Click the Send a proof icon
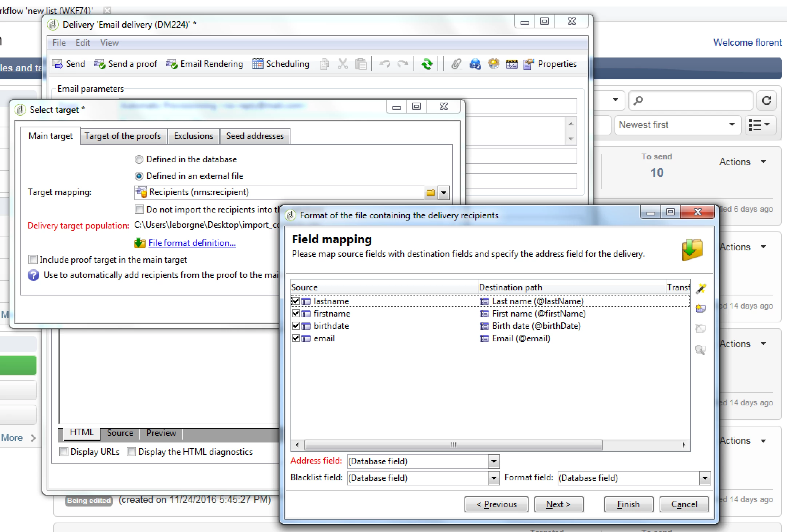Viewport: 787px width, 532px height. (99, 64)
